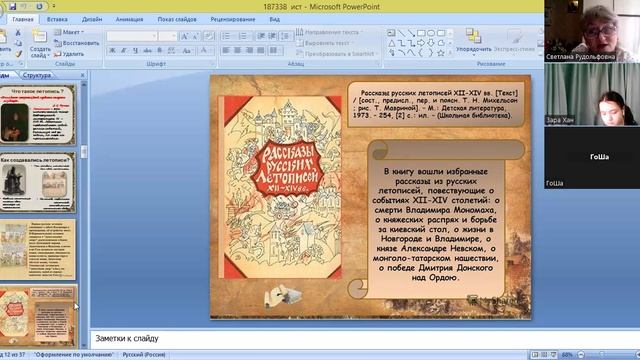This screenshot has width=640, height=360.
Task: Click the decrease font size icon
Action: (x=196, y=36)
